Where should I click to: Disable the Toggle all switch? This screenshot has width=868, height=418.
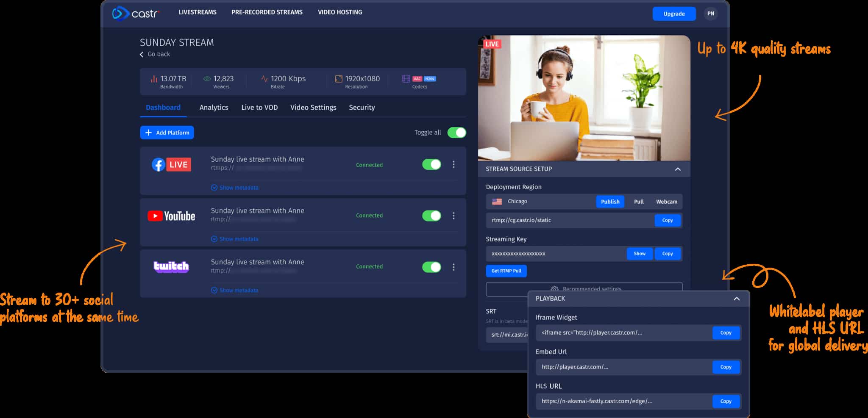point(456,132)
